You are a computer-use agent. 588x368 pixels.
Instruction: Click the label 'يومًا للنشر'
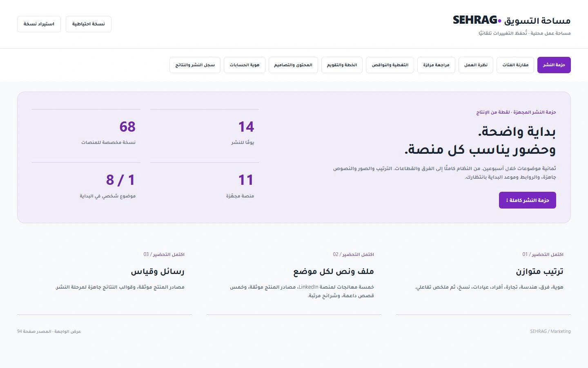tap(243, 142)
